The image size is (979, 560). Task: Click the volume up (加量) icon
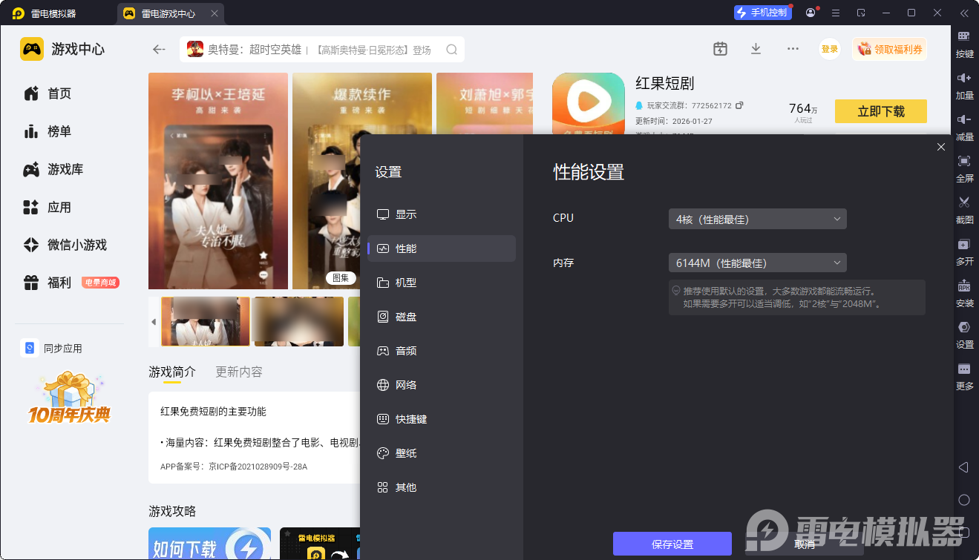(x=964, y=79)
